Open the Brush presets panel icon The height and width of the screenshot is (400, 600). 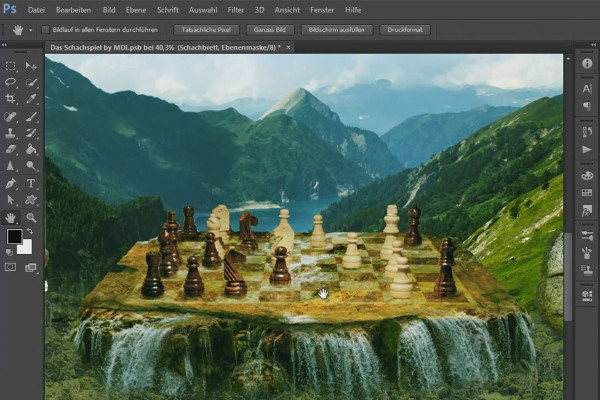click(x=587, y=253)
